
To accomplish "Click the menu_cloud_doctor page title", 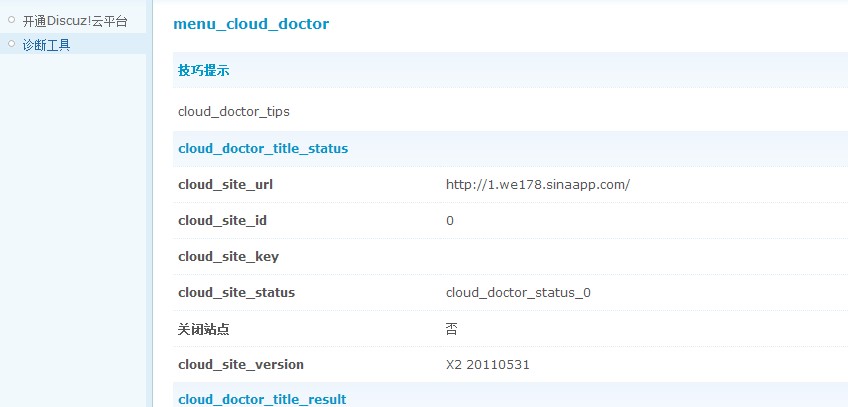I will click(x=251, y=23).
